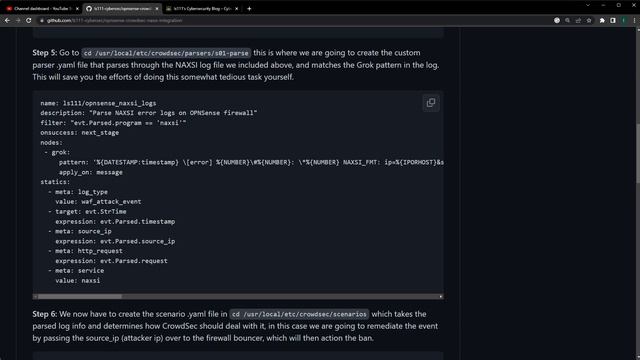Screen dimensions: 640x360
Task: Click the 'meta: http_request' line
Action: pos(85,251)
